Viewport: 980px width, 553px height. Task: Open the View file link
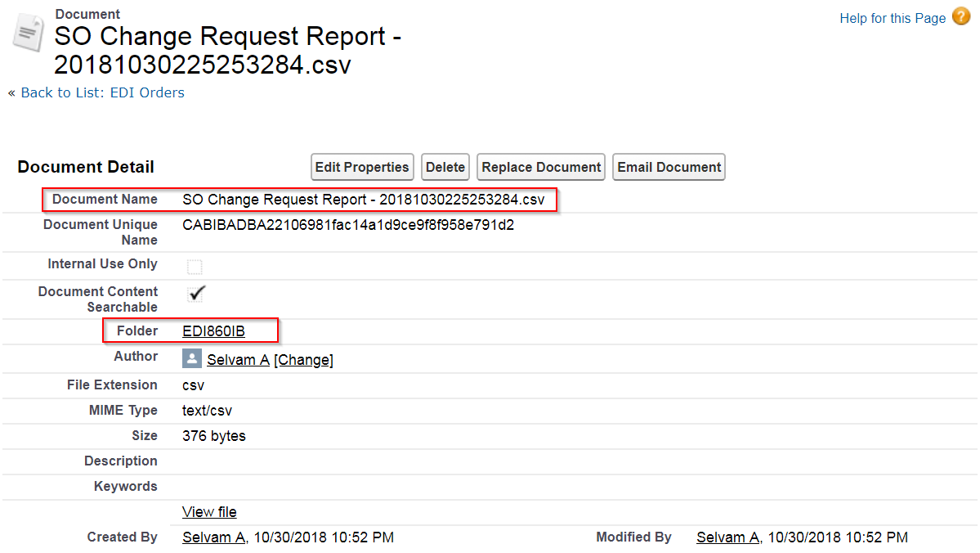tap(209, 512)
